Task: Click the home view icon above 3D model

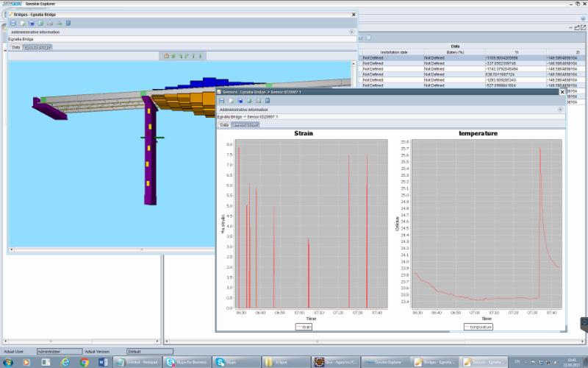Action: [167, 55]
